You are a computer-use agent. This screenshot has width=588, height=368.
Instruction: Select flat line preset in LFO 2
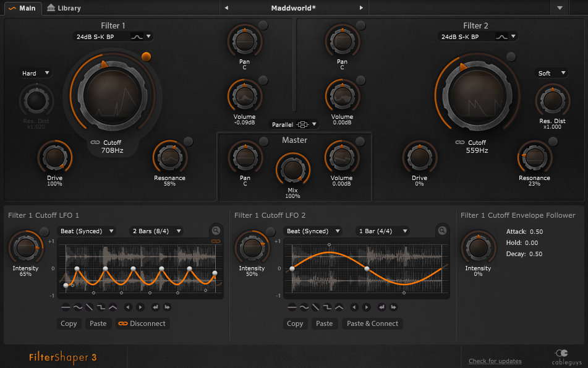pos(292,307)
